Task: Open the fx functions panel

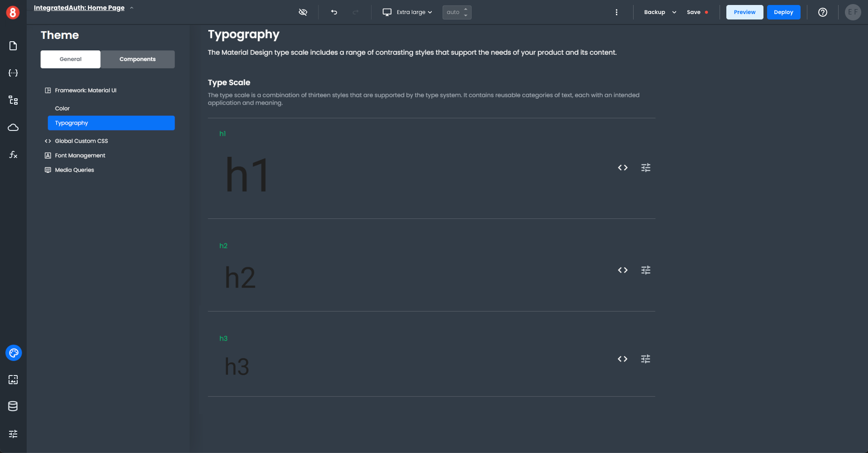Action: click(x=13, y=154)
